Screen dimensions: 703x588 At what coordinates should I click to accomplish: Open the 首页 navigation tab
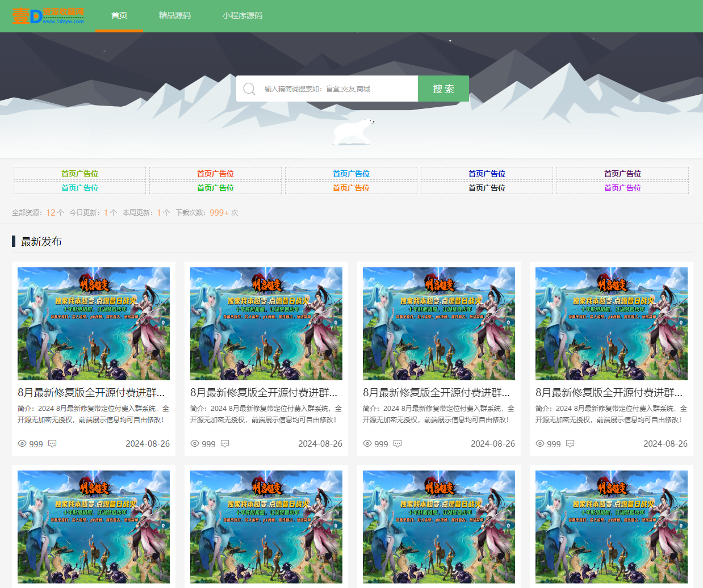coord(119,16)
